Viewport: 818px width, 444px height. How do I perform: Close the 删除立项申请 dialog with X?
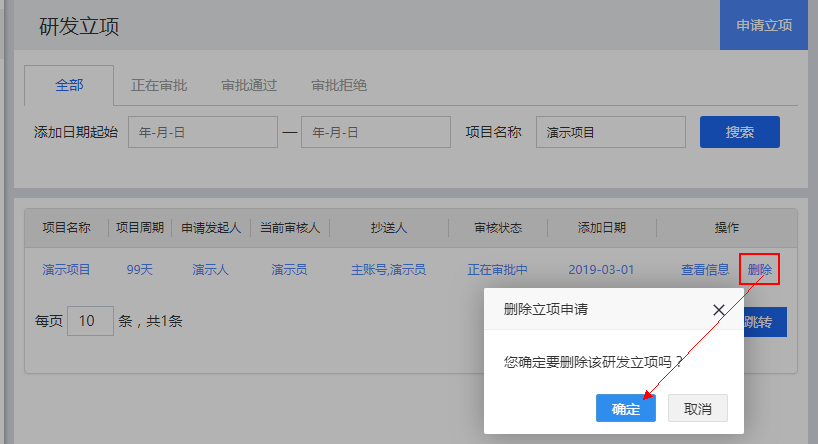click(718, 310)
